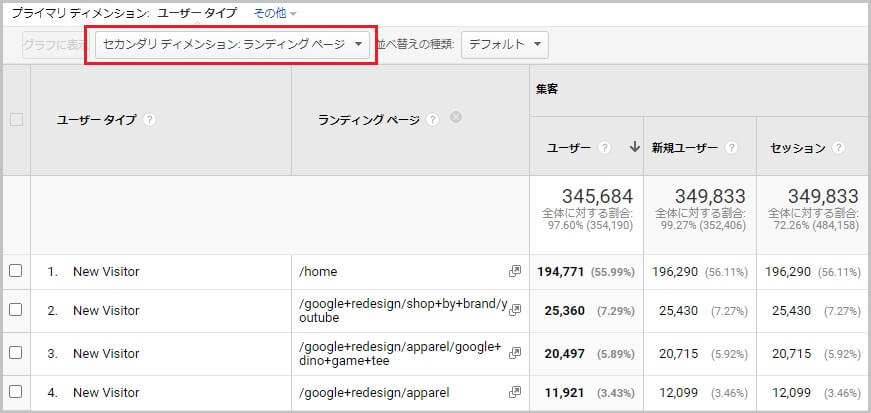Click the new users value 12,099
Image resolution: width=871 pixels, height=413 pixels.
point(678,393)
